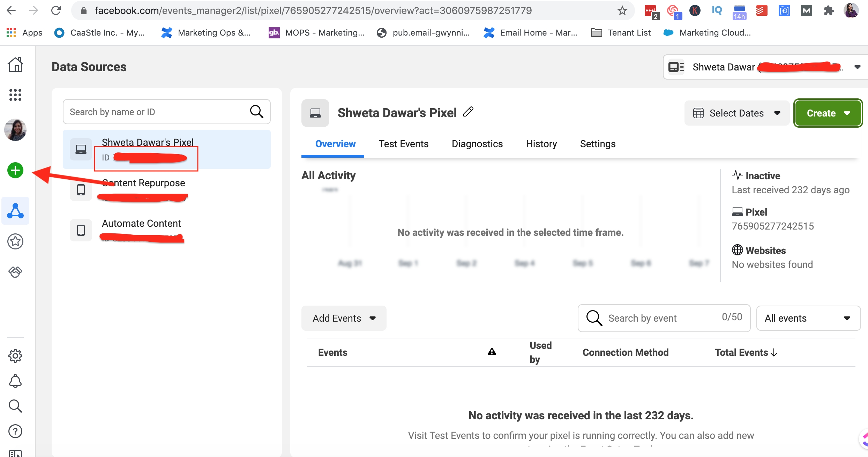The image size is (868, 457).
Task: Select the Data Sources triangle icon
Action: (x=15, y=211)
